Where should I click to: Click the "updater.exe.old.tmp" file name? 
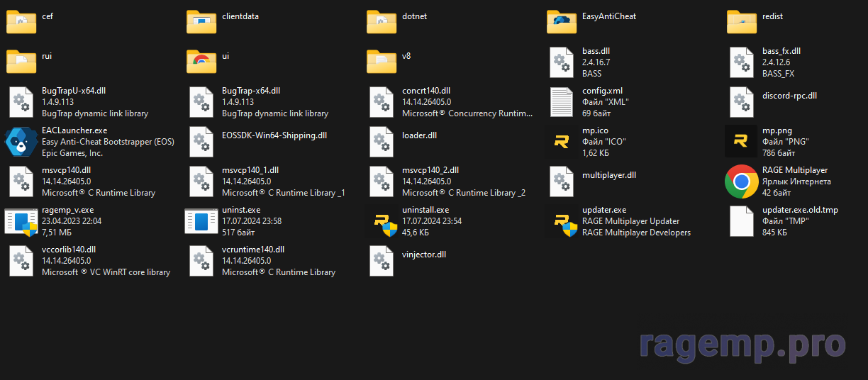[800, 210]
